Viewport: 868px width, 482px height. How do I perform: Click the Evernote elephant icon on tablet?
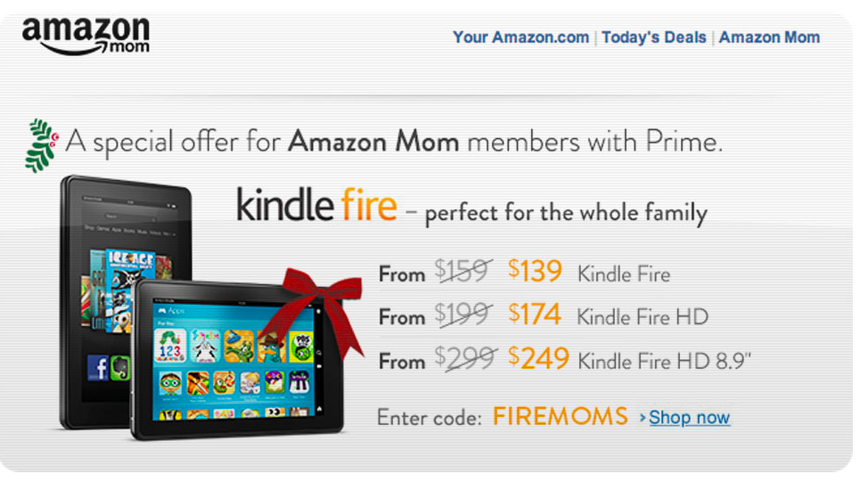(x=120, y=368)
